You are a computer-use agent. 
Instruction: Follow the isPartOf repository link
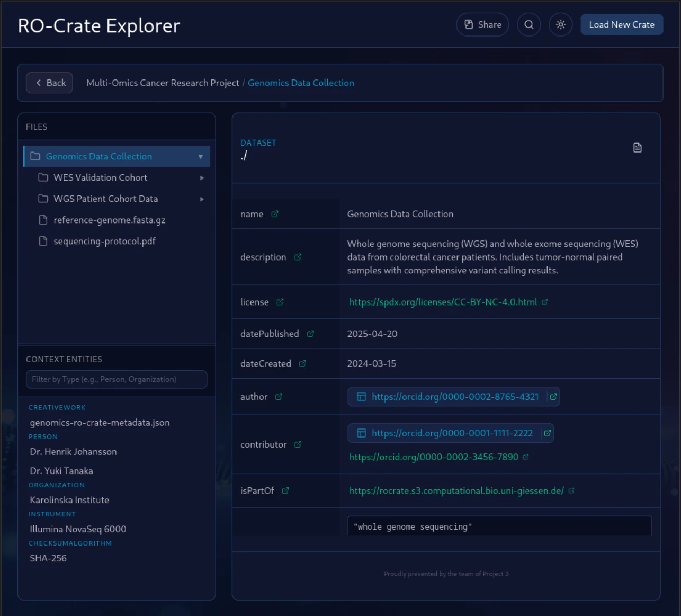(456, 490)
